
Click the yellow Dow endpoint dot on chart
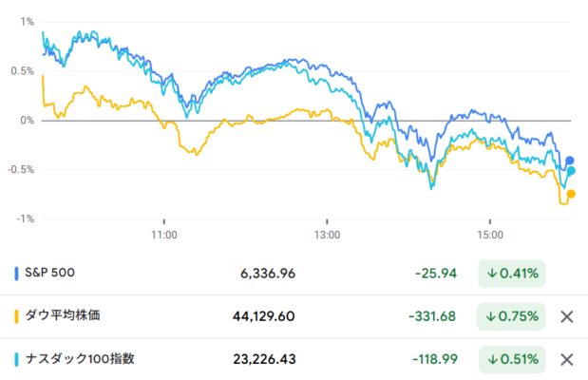coord(571,194)
